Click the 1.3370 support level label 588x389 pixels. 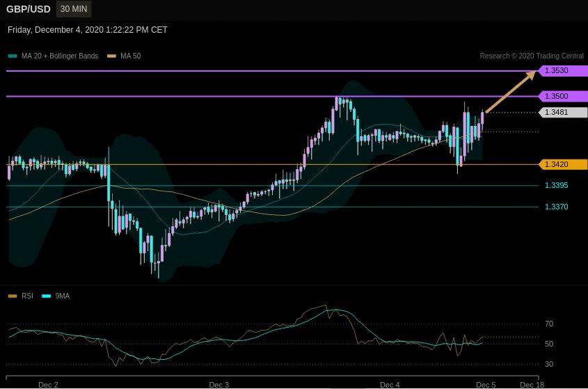[557, 207]
